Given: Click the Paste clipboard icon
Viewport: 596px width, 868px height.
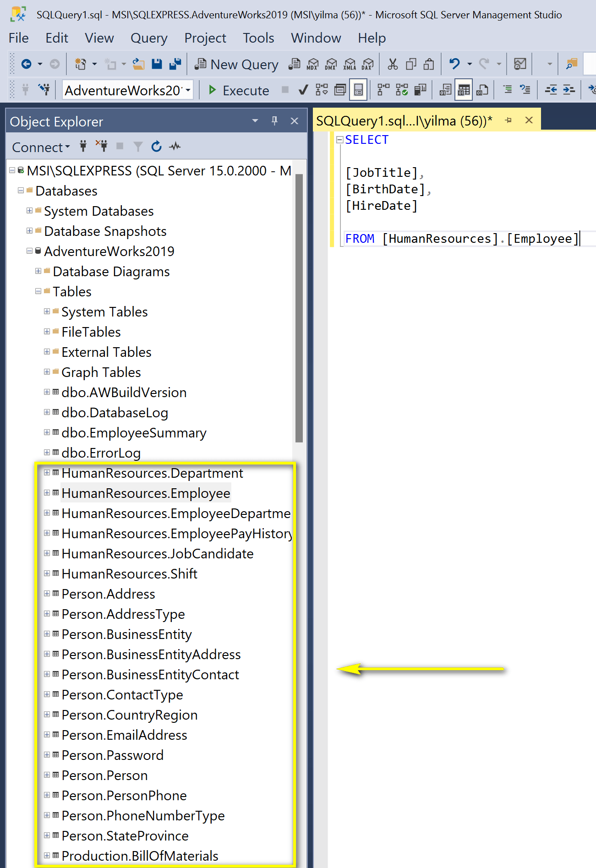Looking at the screenshot, I should 429,64.
